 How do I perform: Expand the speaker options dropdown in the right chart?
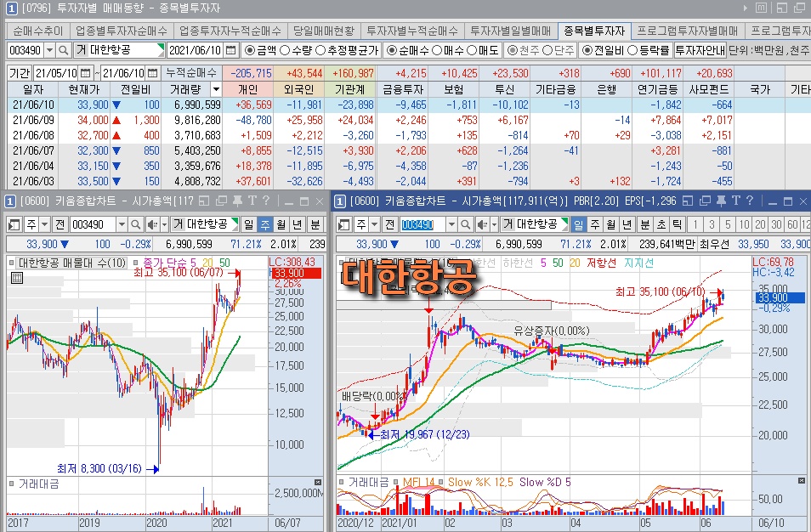(x=495, y=224)
